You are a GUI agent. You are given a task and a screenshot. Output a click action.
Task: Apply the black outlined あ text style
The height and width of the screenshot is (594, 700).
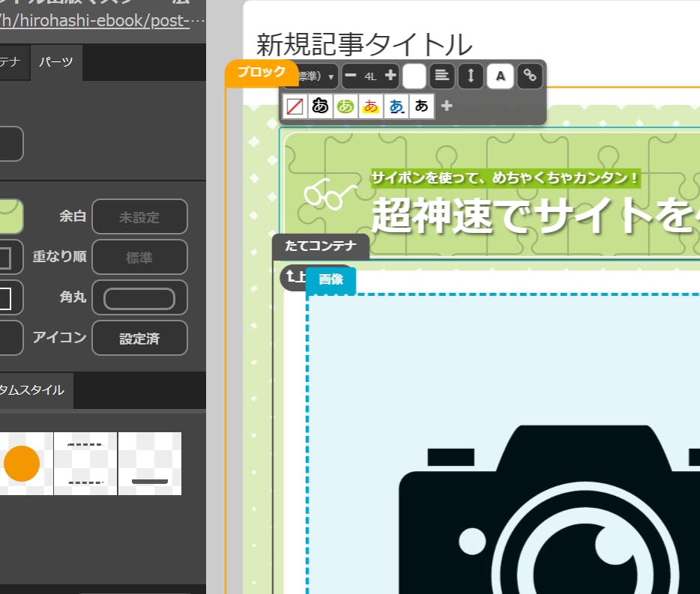(x=321, y=106)
